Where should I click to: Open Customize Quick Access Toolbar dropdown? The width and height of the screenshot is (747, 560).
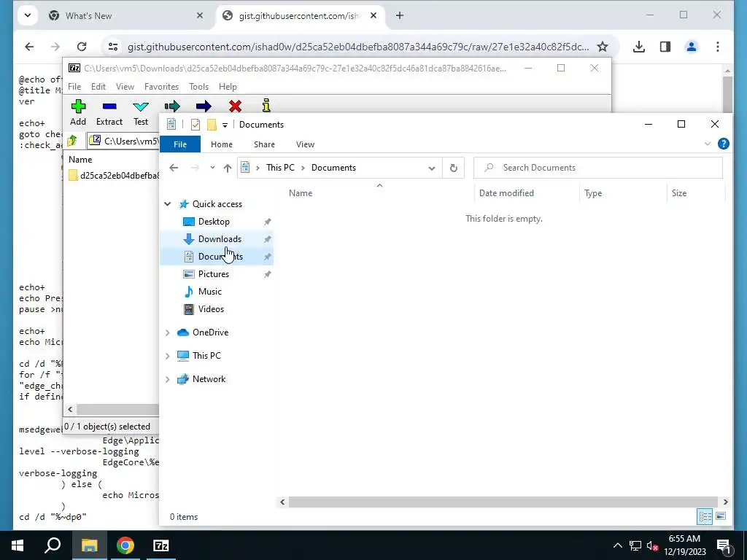click(x=225, y=125)
